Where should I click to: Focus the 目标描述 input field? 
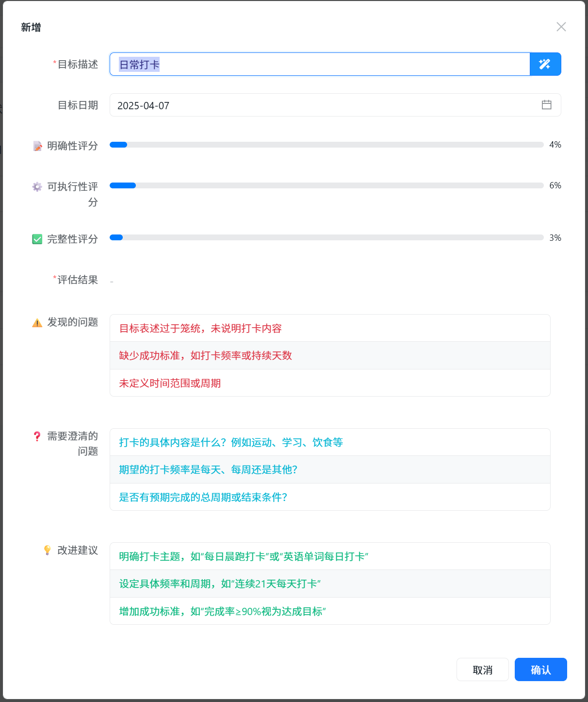pos(320,64)
